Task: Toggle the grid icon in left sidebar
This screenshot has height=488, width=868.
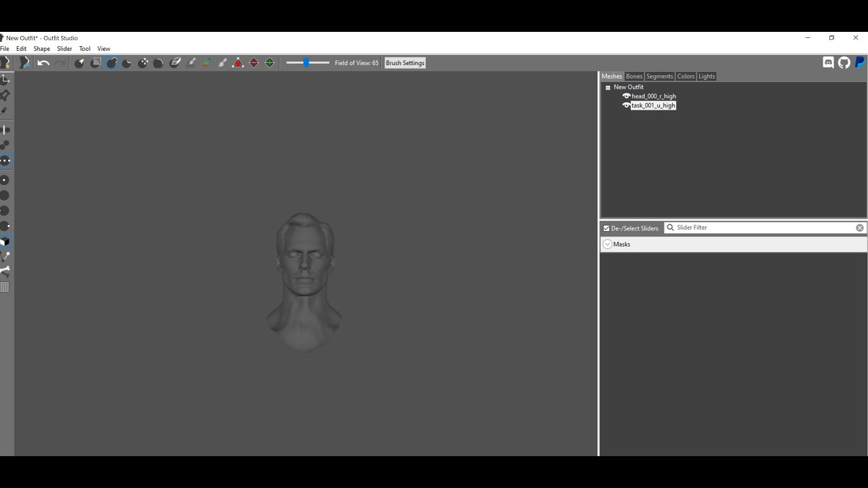Action: click(5, 287)
